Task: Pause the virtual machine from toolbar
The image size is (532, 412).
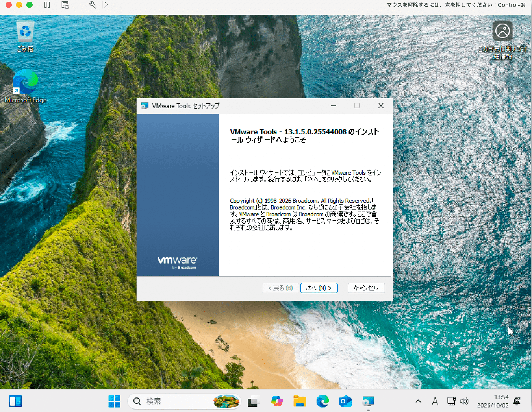Action: pyautogui.click(x=47, y=5)
